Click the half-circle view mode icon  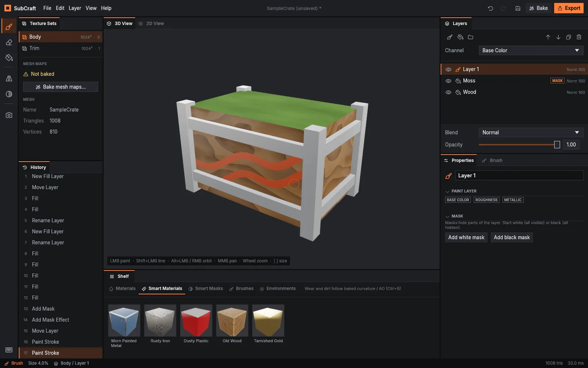click(x=9, y=94)
